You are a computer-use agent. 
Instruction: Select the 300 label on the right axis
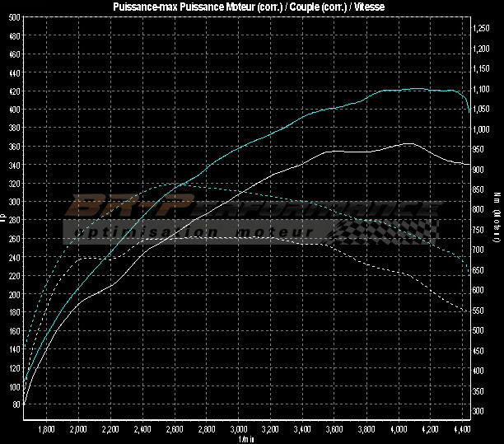pyautogui.click(x=479, y=410)
